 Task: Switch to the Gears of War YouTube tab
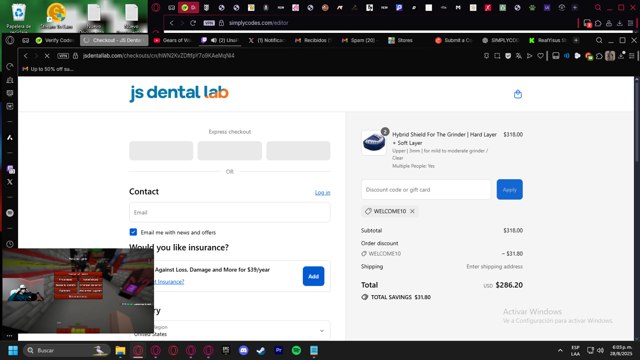click(173, 40)
